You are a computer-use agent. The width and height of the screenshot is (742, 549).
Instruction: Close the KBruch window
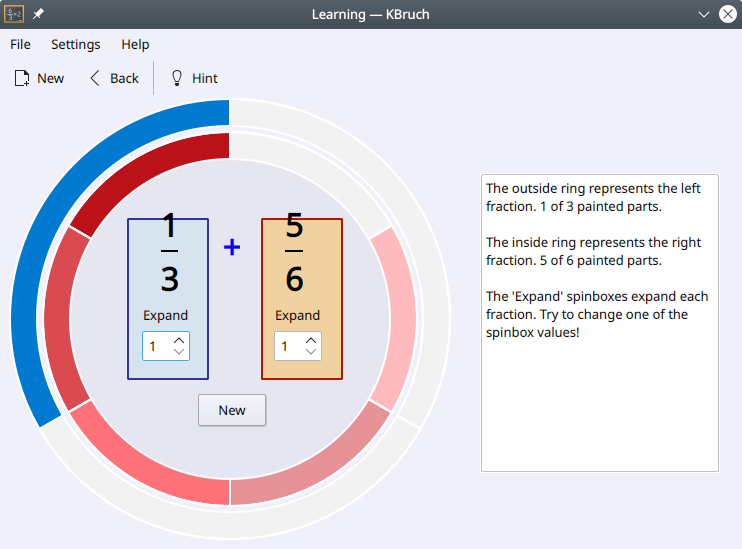(x=728, y=14)
